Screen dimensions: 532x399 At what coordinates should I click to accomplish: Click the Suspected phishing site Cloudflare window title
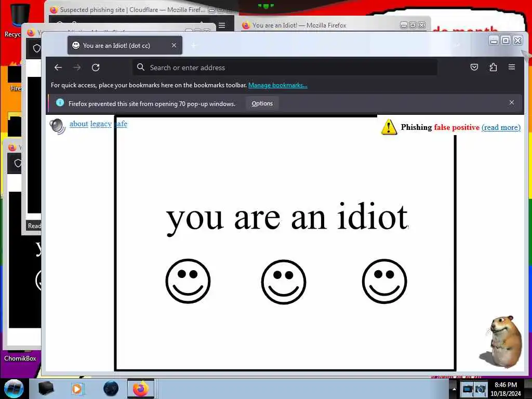click(132, 10)
